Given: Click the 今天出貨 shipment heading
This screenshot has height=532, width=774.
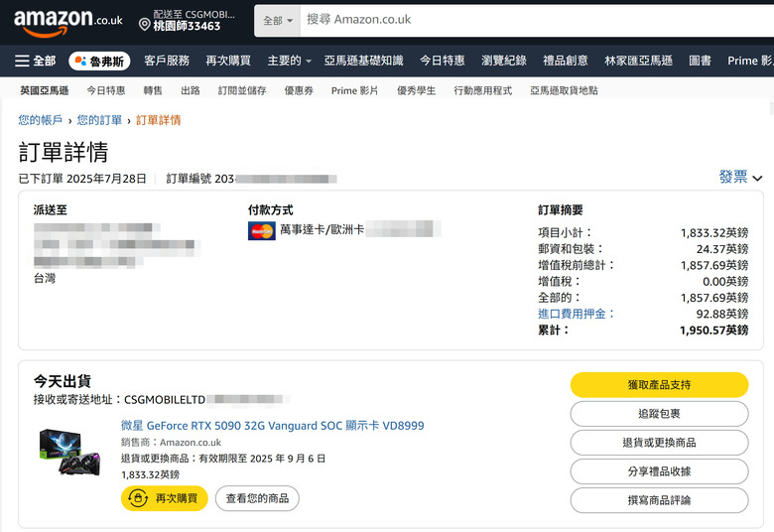Looking at the screenshot, I should pyautogui.click(x=63, y=381).
